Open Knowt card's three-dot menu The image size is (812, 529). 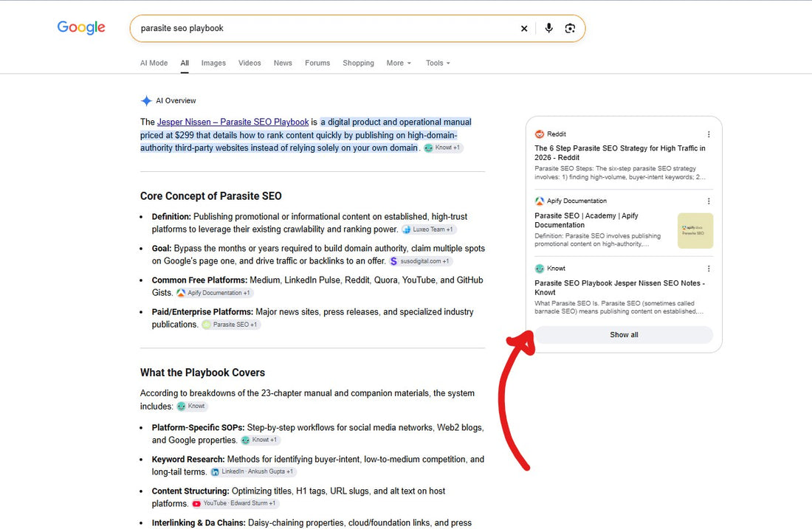[709, 268]
